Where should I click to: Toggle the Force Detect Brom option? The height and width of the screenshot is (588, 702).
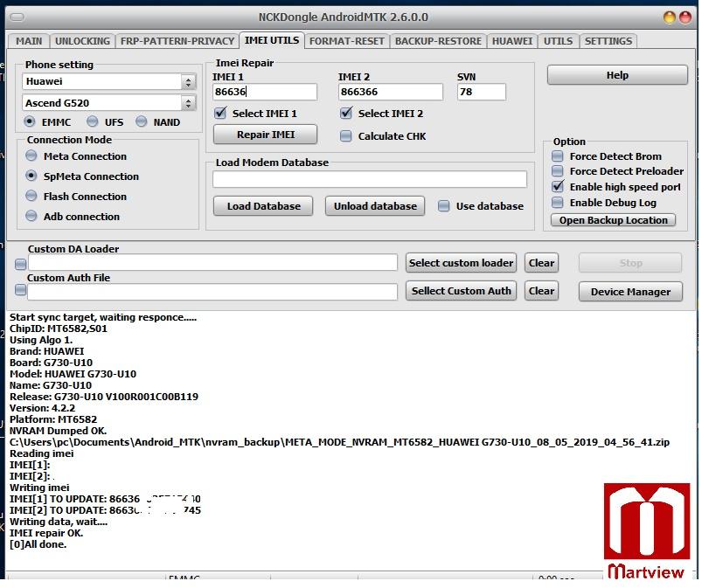click(x=558, y=156)
